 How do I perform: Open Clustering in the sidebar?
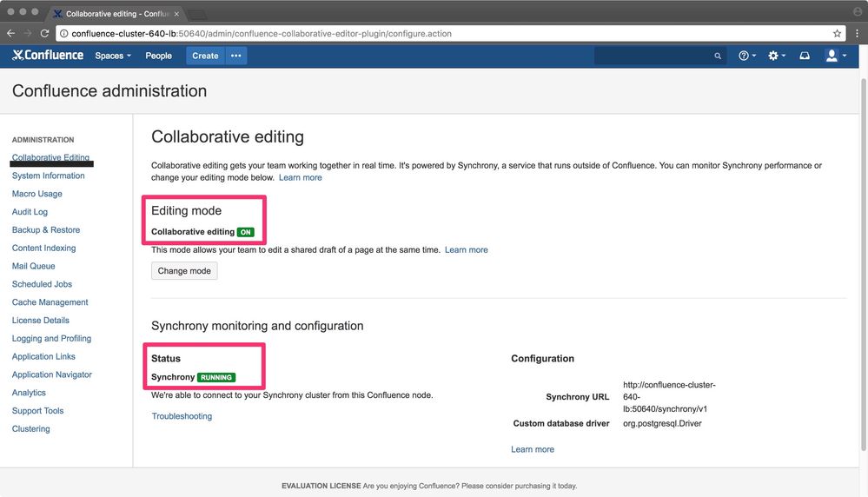tap(31, 429)
